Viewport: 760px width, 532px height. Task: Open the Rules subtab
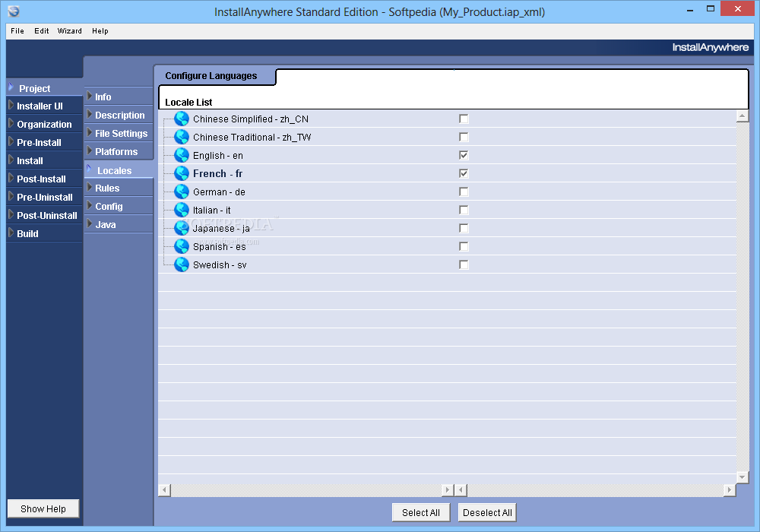[x=119, y=188]
